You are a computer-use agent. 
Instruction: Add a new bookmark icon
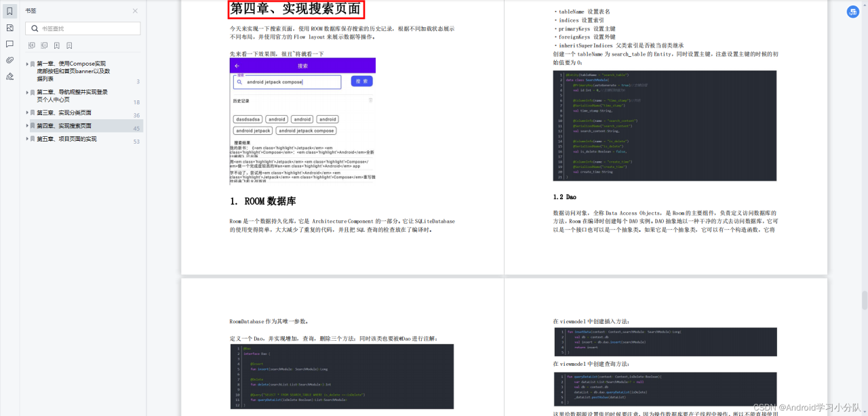(x=57, y=45)
